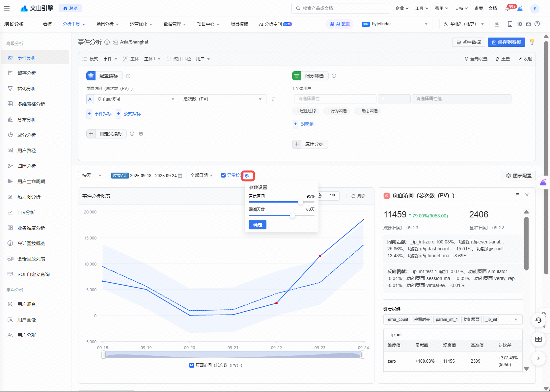Click the search products or docs field
Image resolution: width=550 pixels, height=392 pixels.
[341, 8]
